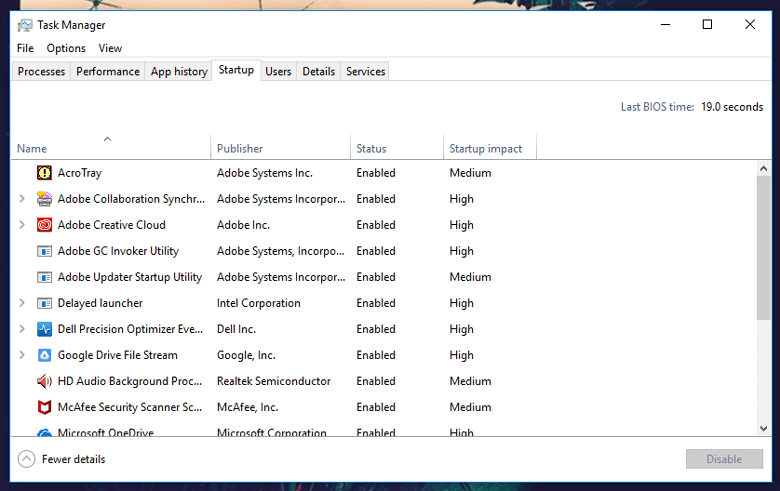Screen dimensions: 780x491
Task: Expand the Adobe Collaboration Synchronizer group
Action: coord(22,198)
